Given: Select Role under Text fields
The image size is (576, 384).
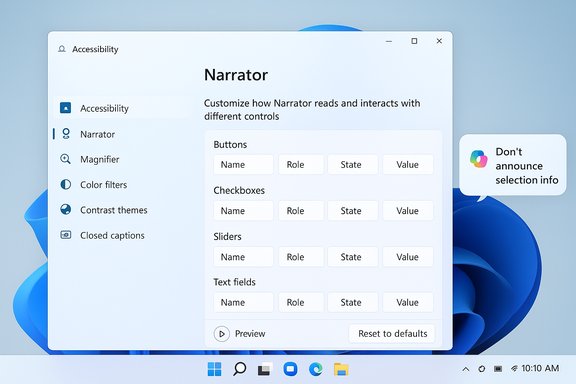Looking at the screenshot, I should click(x=301, y=302).
